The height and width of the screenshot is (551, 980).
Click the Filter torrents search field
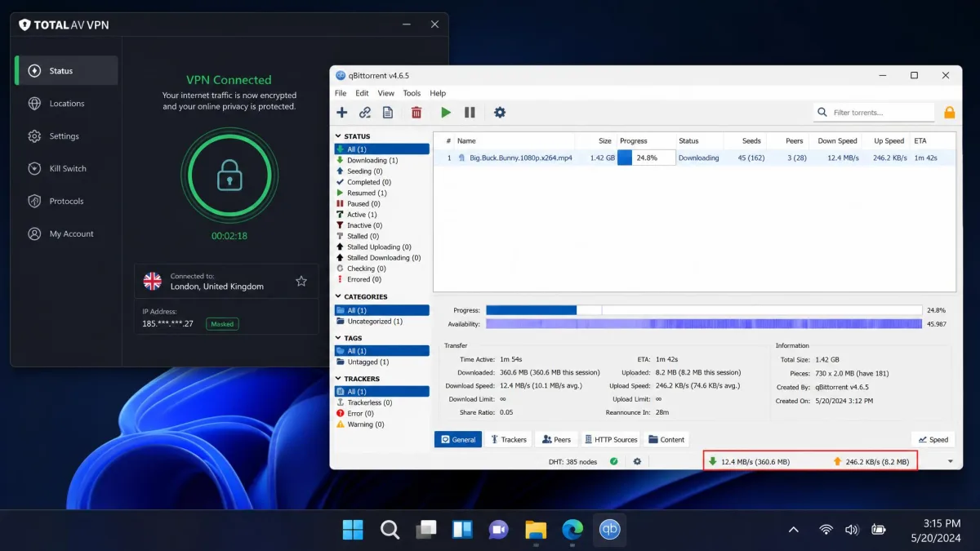coord(874,113)
